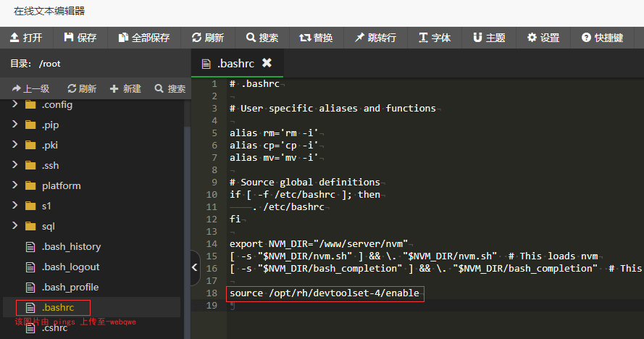This screenshot has height=339, width=644.
Task: Go up with 上一级 button
Action: click(31, 88)
